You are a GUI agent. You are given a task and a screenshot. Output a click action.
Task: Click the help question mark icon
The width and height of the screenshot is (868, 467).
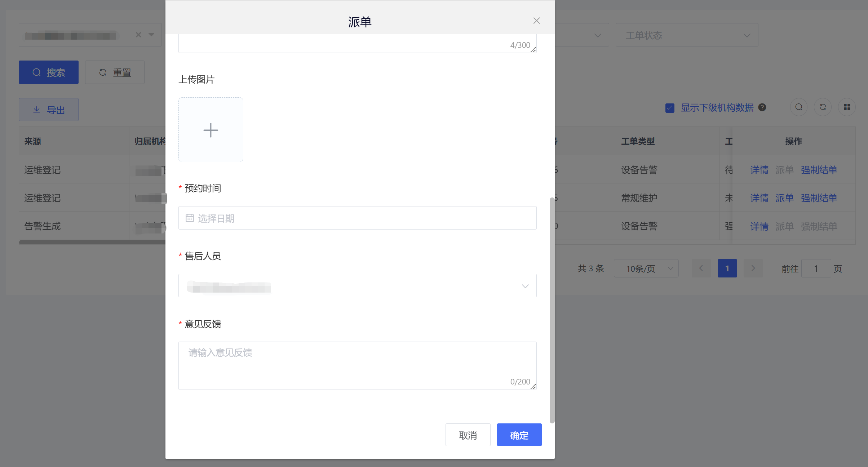pyautogui.click(x=762, y=107)
